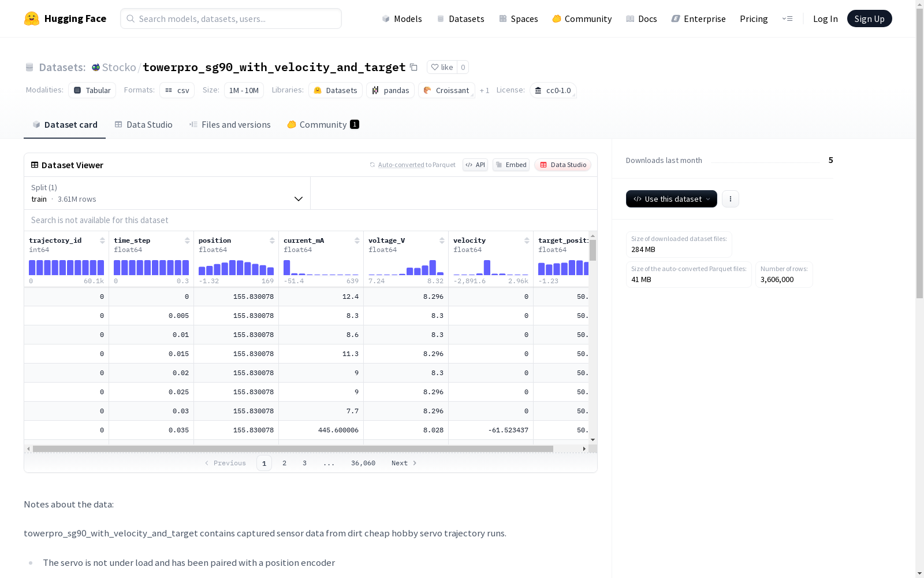Sort the position column
Screen dimensions: 924x578
(x=272, y=240)
